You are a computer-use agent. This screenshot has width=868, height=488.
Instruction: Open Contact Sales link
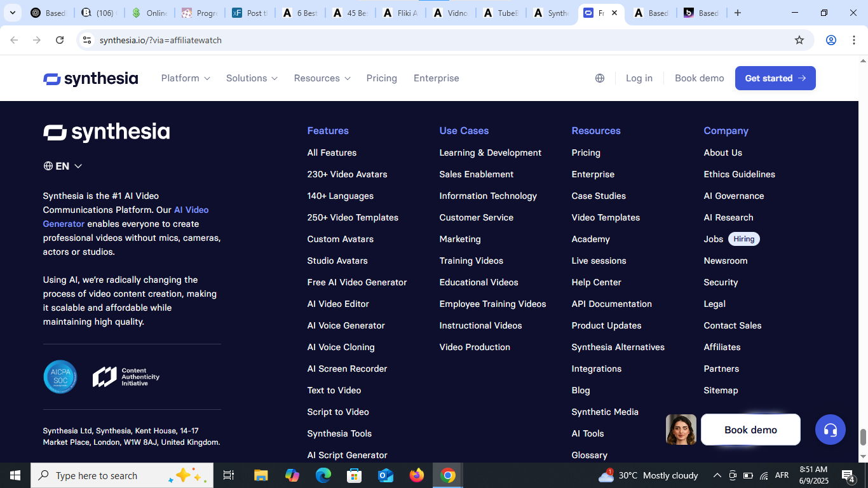pos(732,325)
